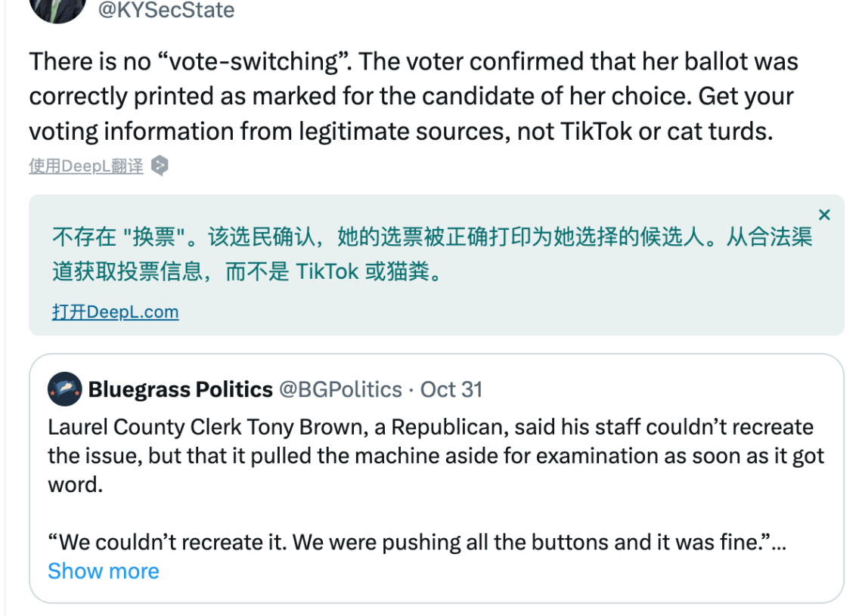
Task: Click the DeepL hexagon logo icon
Action: point(160,166)
